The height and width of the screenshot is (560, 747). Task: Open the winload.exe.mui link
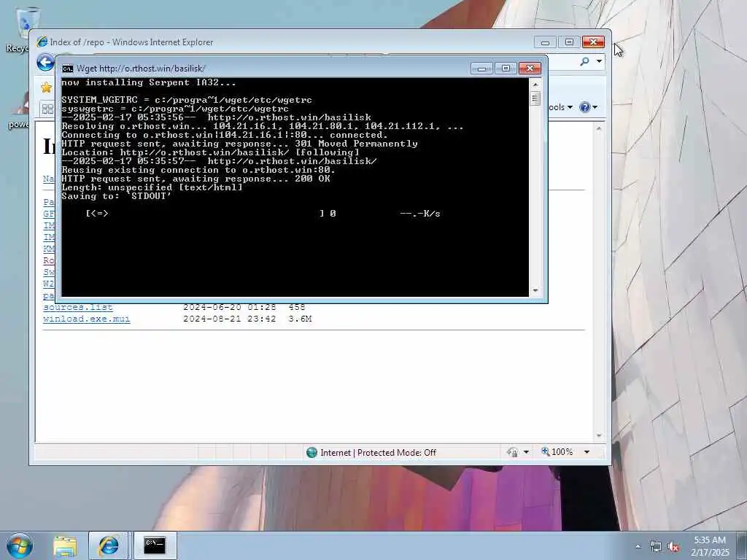pos(87,319)
